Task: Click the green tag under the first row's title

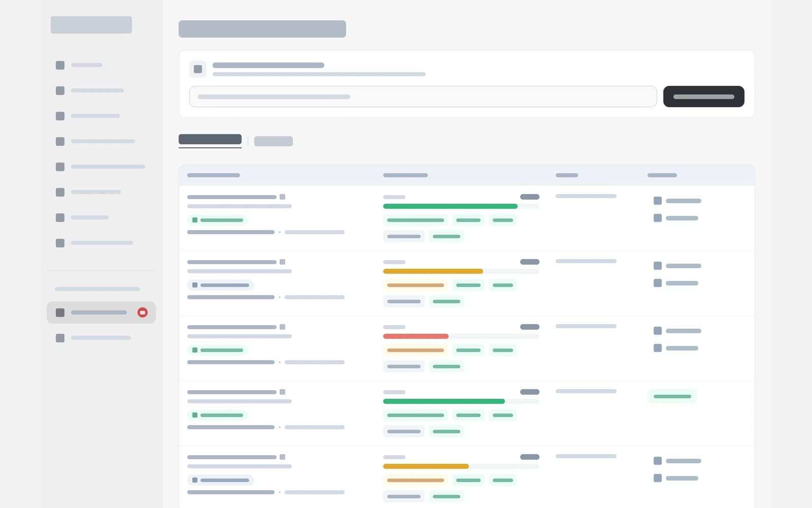Action: [218, 220]
